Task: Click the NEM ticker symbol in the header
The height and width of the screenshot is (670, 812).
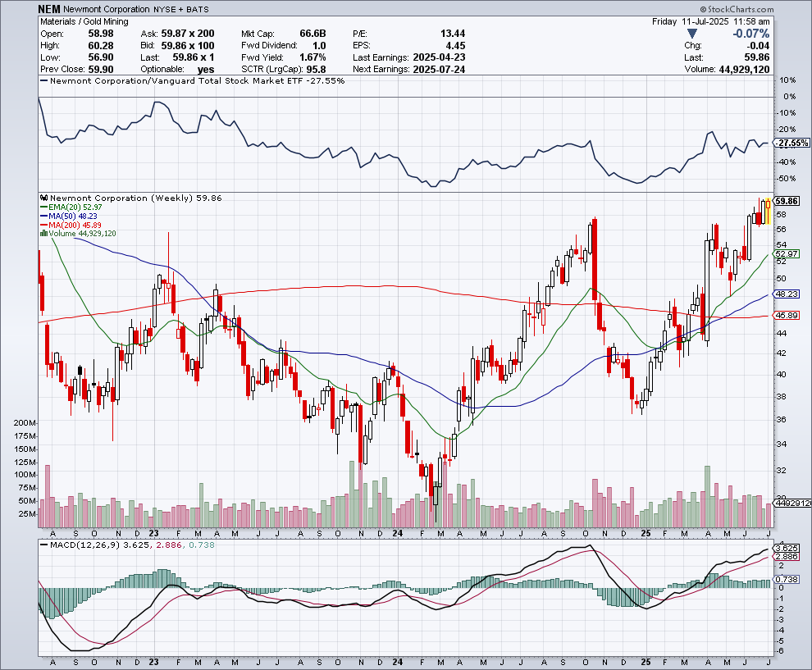Action: [x=49, y=9]
